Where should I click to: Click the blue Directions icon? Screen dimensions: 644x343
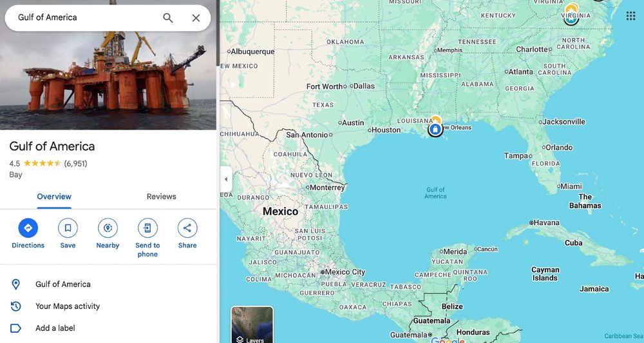(28, 228)
